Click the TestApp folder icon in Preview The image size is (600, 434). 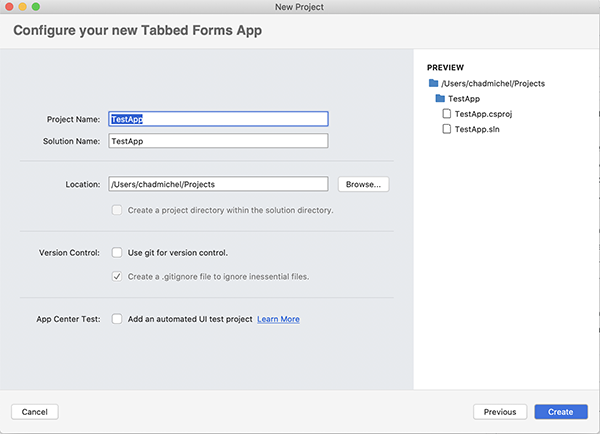tap(440, 98)
